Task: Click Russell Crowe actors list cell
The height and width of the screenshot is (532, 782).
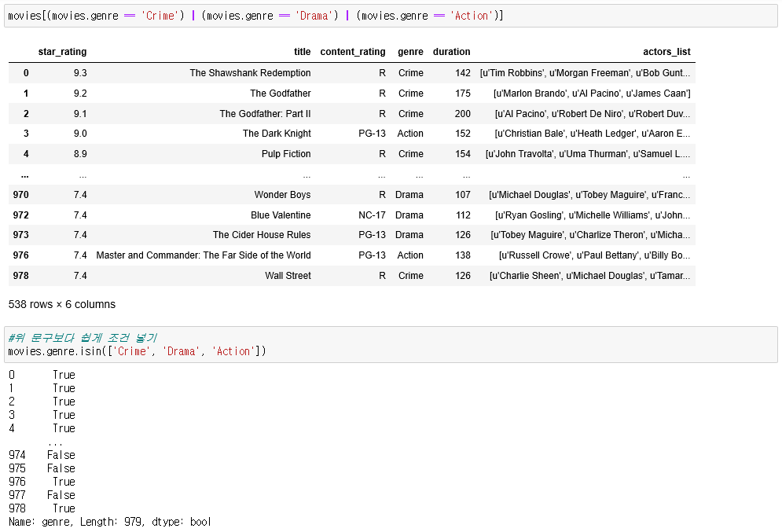Action: [594, 255]
